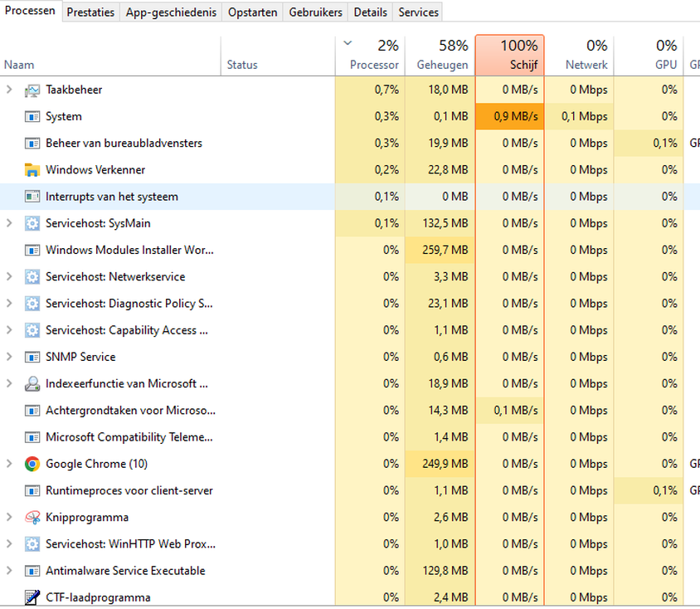Expand the Servicehost: Capability Access group
Viewport: 700px width, 609px height.
click(9, 330)
